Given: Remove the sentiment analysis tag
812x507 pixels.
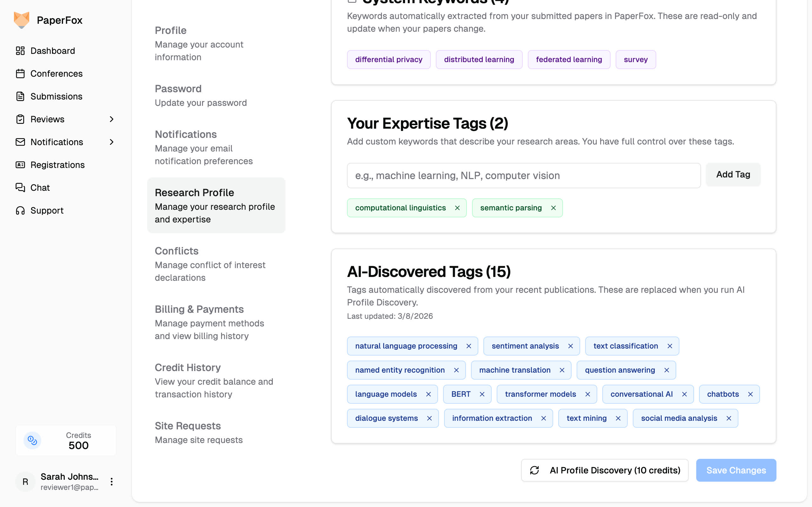Looking at the screenshot, I should [x=570, y=346].
